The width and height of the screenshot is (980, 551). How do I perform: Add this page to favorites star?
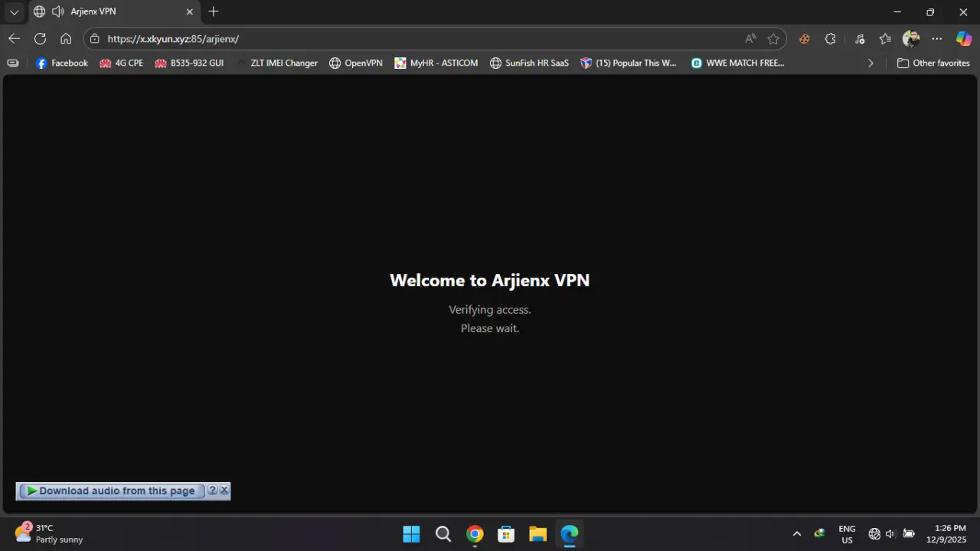click(x=773, y=38)
